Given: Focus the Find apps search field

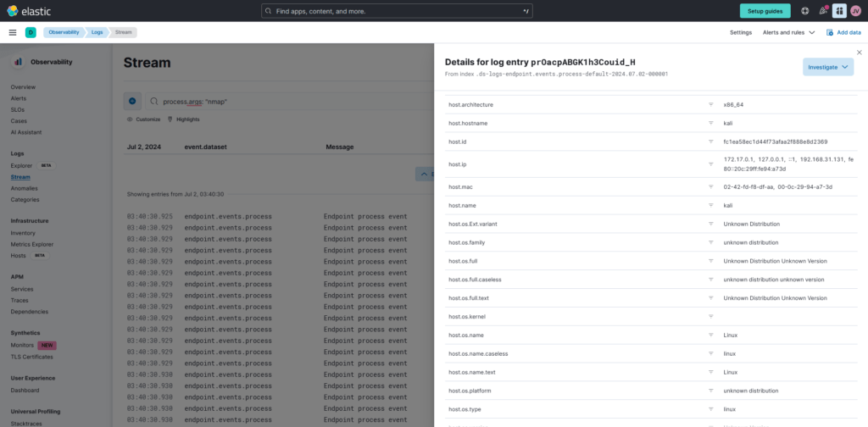Looking at the screenshot, I should coord(397,11).
